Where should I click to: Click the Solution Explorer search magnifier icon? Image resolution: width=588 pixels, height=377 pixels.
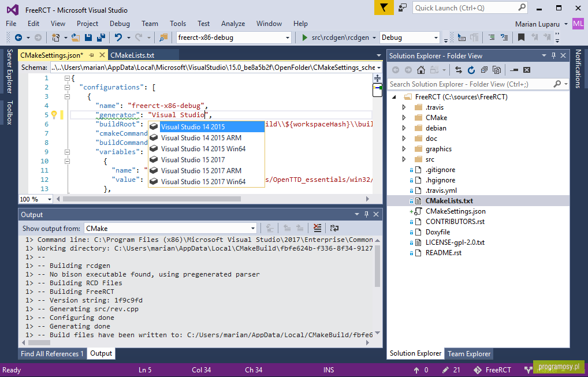557,84
